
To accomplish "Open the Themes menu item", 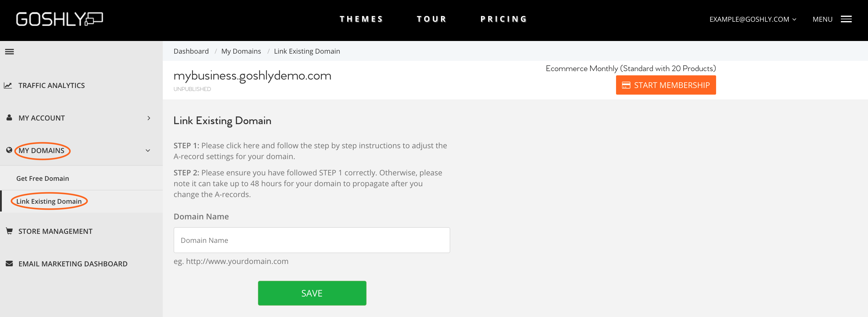I will pos(361,19).
